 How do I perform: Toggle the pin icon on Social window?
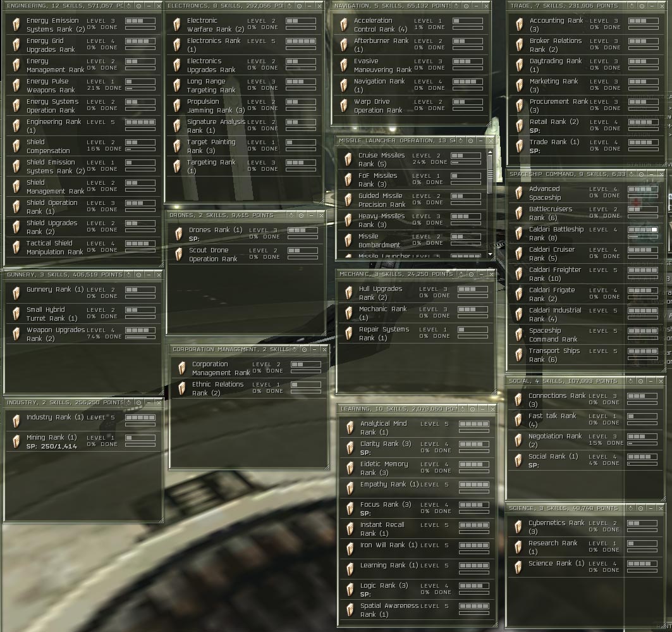coord(631,381)
